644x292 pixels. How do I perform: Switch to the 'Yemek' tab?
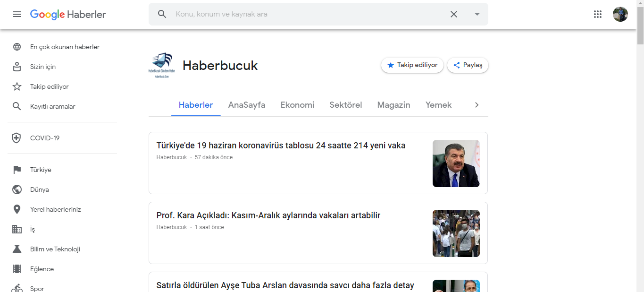coord(439,105)
